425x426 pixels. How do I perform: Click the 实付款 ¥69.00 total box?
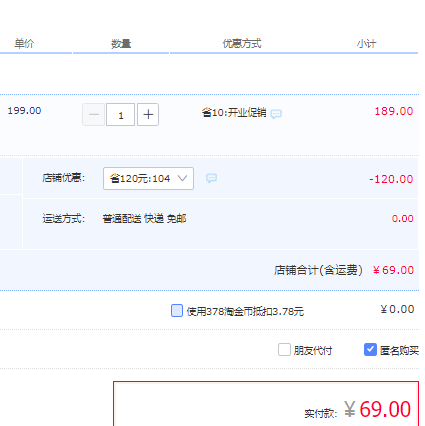pos(266,404)
